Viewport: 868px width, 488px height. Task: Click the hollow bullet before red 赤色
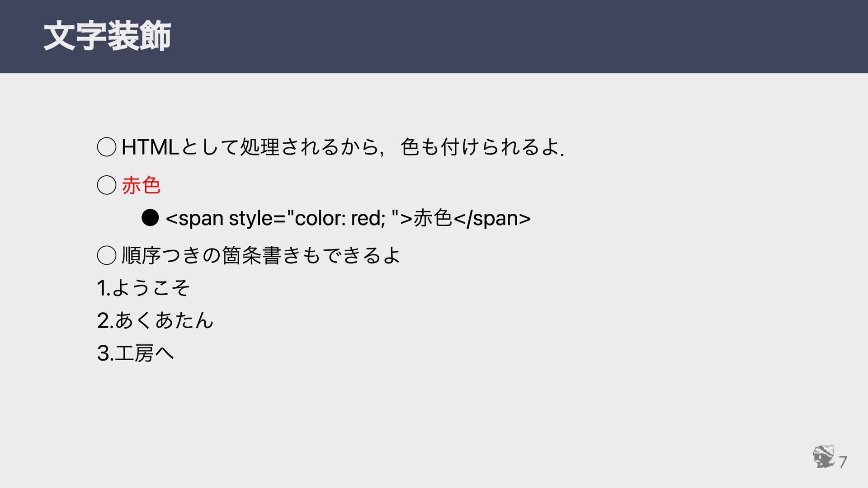(x=107, y=185)
